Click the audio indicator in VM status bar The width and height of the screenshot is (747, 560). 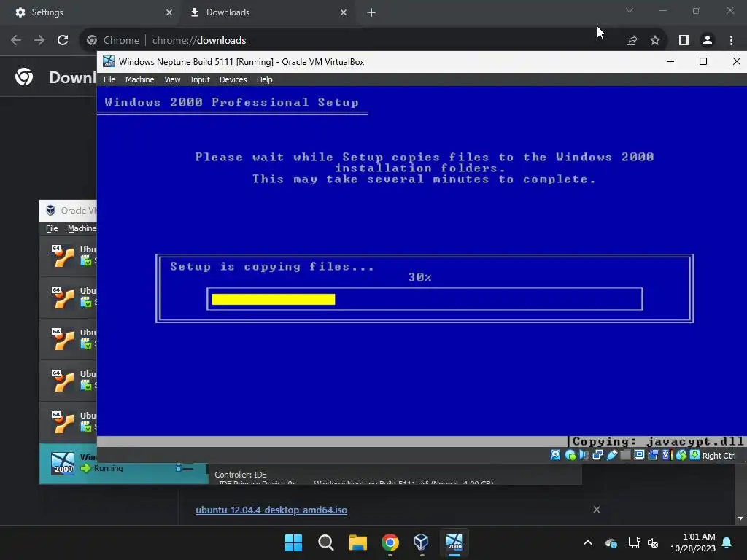coord(584,455)
